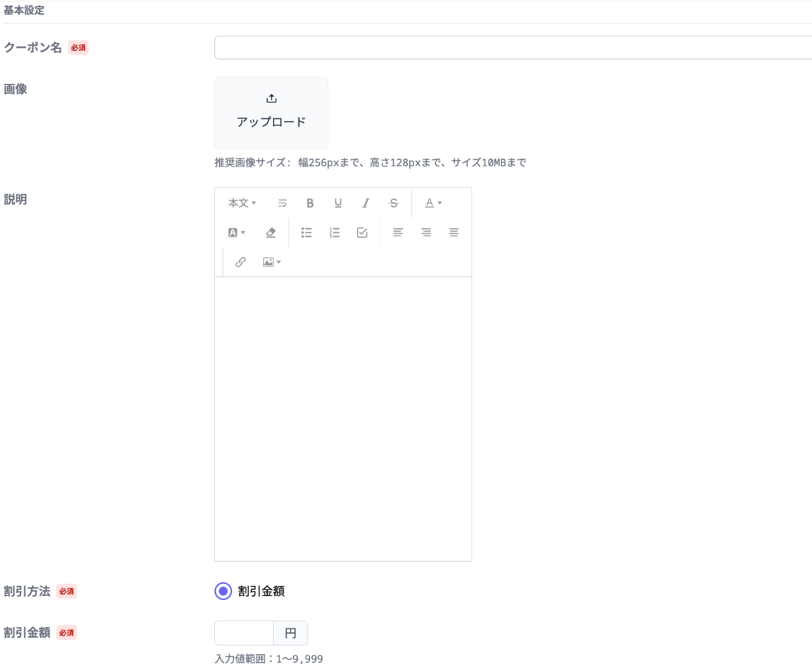Image resolution: width=812 pixels, height=668 pixels.
Task: Open the insert image dropdown
Action: point(272,262)
